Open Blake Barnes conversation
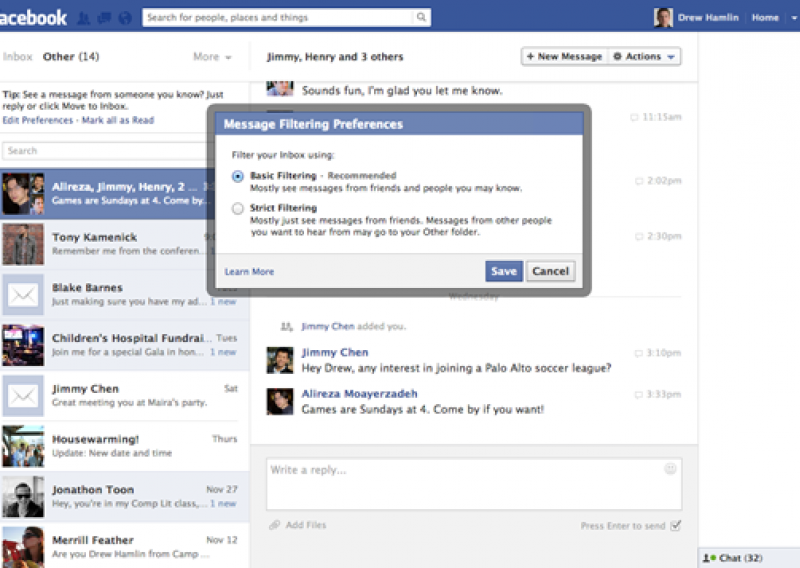 124,294
